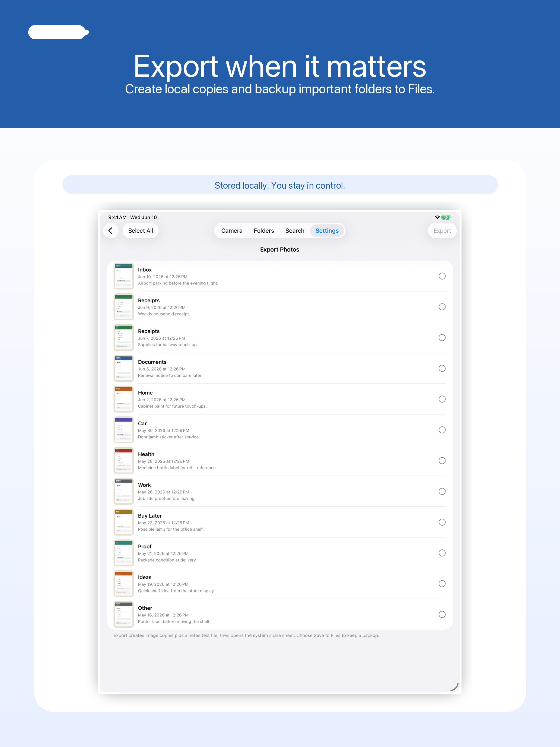Switch to the Folders tab
The height and width of the screenshot is (747, 560).
[264, 231]
